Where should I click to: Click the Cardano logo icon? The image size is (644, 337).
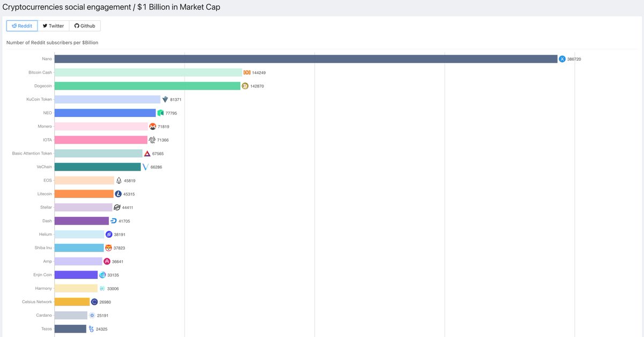point(92,315)
